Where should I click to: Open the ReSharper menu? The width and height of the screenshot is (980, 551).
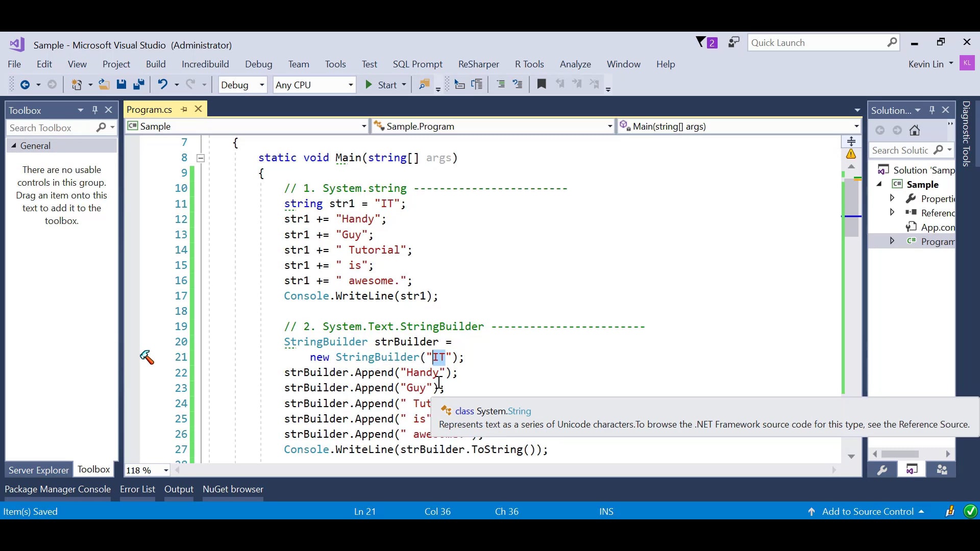(x=479, y=64)
